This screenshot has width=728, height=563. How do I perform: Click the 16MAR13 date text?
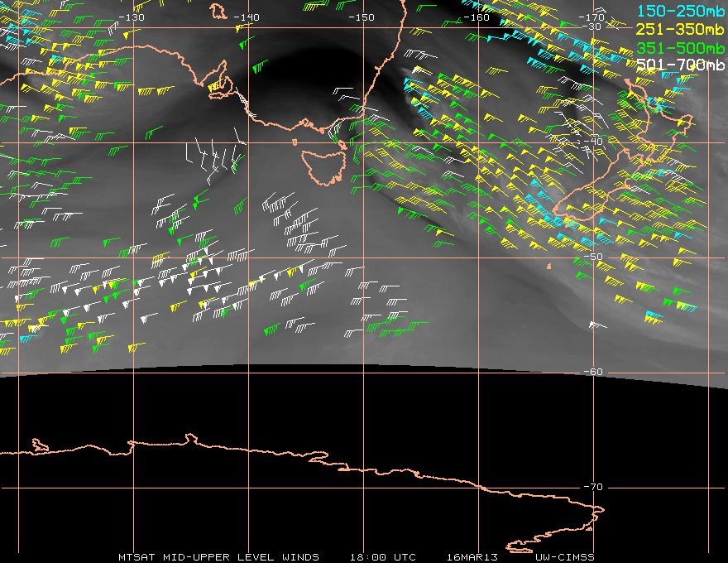472,557
